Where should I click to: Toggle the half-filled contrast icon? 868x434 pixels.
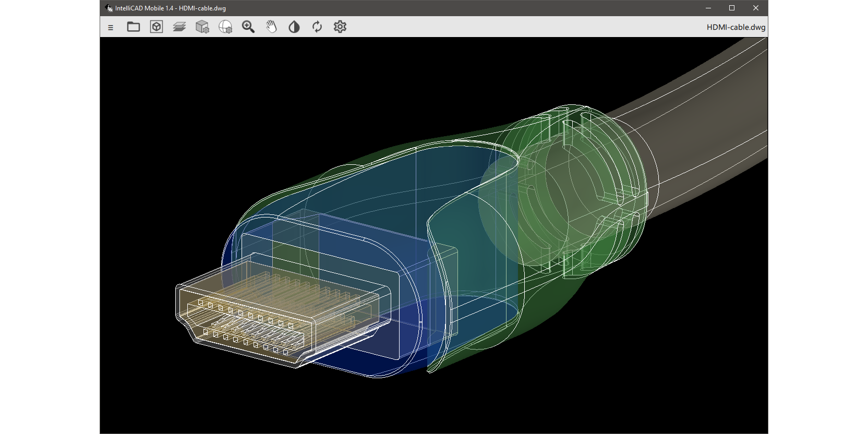click(x=294, y=27)
